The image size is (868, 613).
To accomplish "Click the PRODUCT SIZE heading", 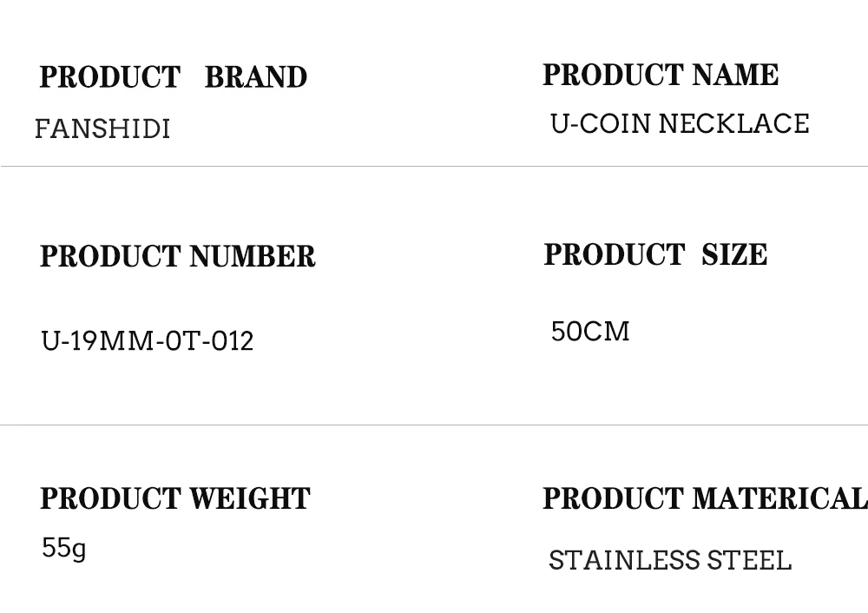I will point(655,255).
